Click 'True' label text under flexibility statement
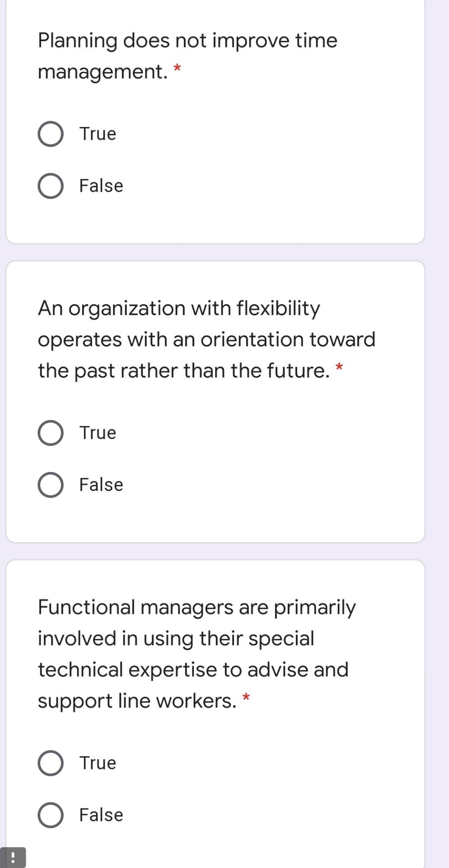The height and width of the screenshot is (868, 449). click(98, 433)
